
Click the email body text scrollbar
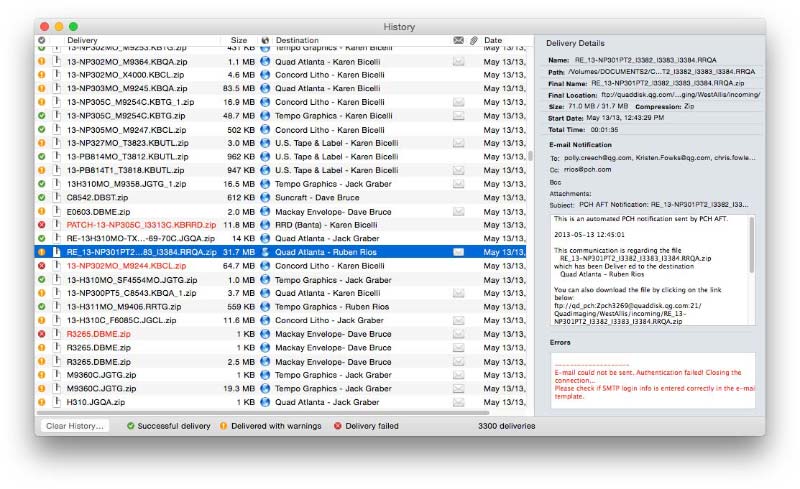pos(752,245)
